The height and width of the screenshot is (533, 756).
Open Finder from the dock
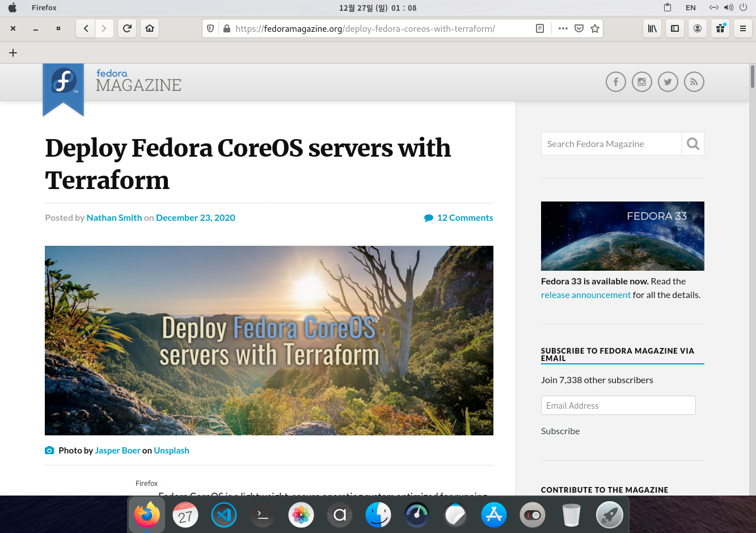coord(378,515)
